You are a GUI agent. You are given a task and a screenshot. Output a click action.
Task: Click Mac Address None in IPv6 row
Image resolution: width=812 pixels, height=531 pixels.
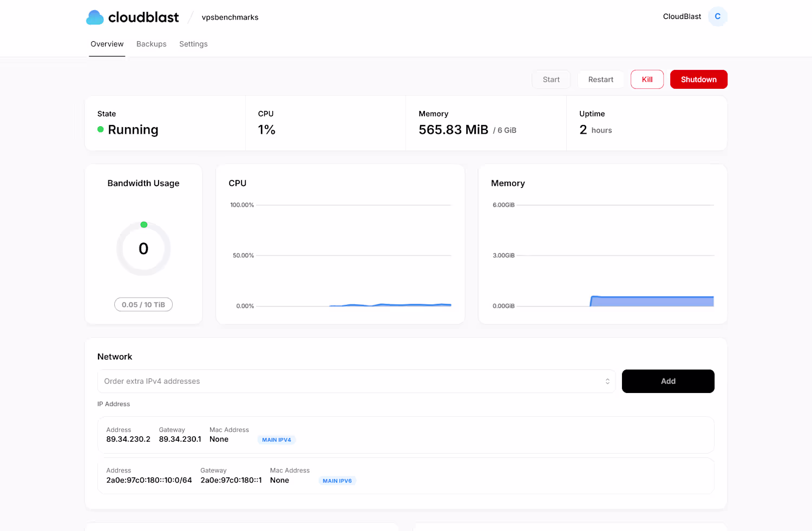(279, 480)
